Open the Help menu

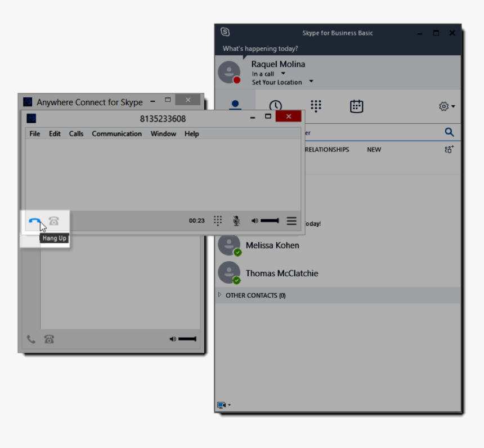192,134
